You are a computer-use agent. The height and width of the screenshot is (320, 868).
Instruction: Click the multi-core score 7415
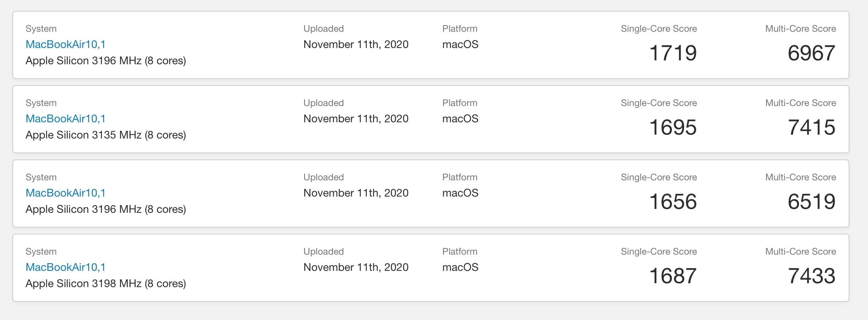point(811,127)
